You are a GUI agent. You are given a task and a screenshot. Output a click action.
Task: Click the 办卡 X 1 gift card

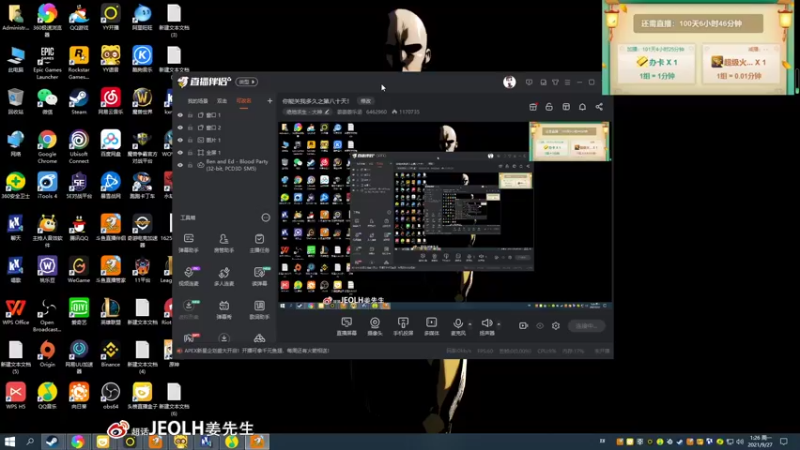657,64
